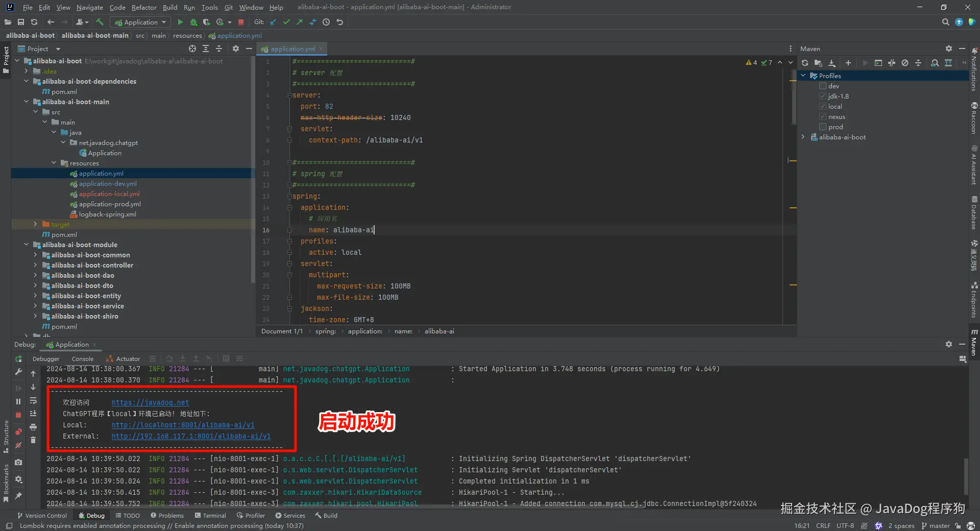Open the Terminal tool window
Image resolution: width=980 pixels, height=531 pixels.
pos(210,515)
